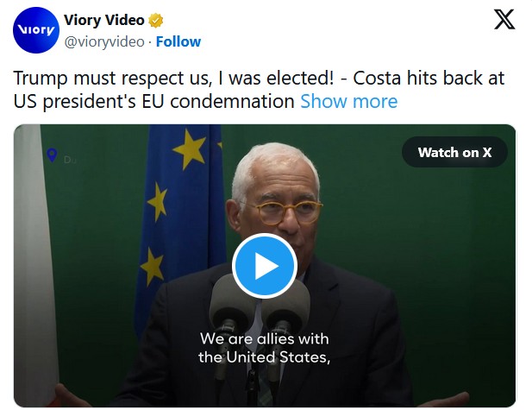This screenshot has width=532, height=410.
Task: Click the Viory profile avatar logo
Action: tap(34, 31)
